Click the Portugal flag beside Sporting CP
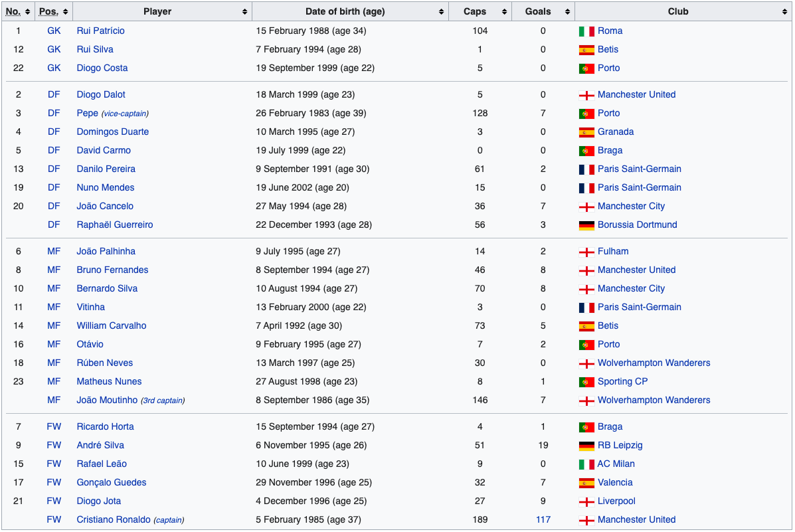 pyautogui.click(x=586, y=382)
